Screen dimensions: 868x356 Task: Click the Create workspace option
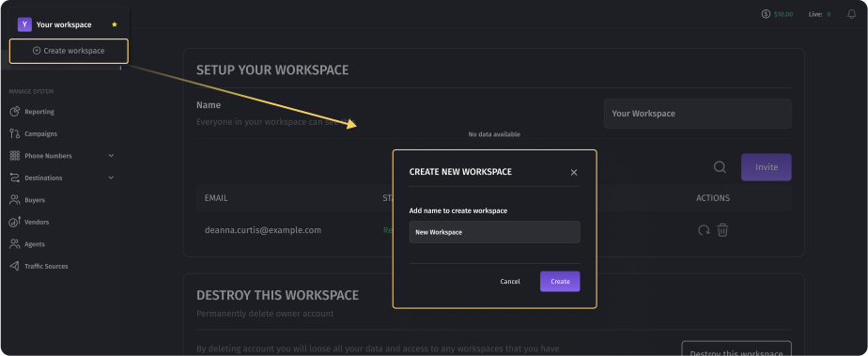coord(69,51)
